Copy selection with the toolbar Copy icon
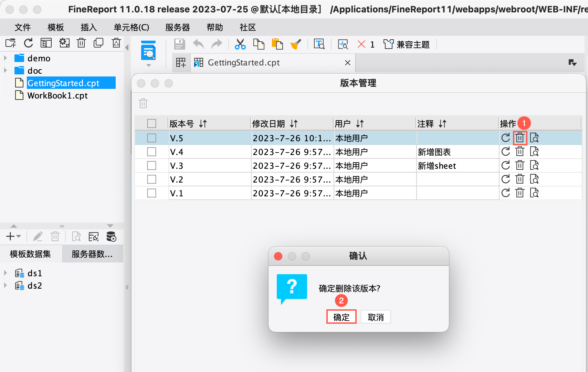Image resolution: width=588 pixels, height=372 pixels. (x=259, y=44)
